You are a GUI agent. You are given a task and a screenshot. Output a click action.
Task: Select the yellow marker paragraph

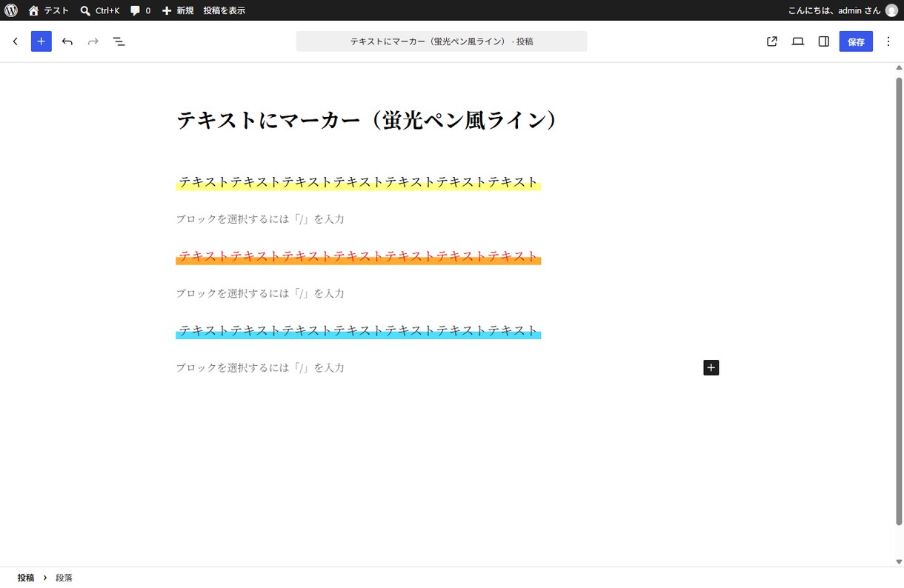[359, 182]
